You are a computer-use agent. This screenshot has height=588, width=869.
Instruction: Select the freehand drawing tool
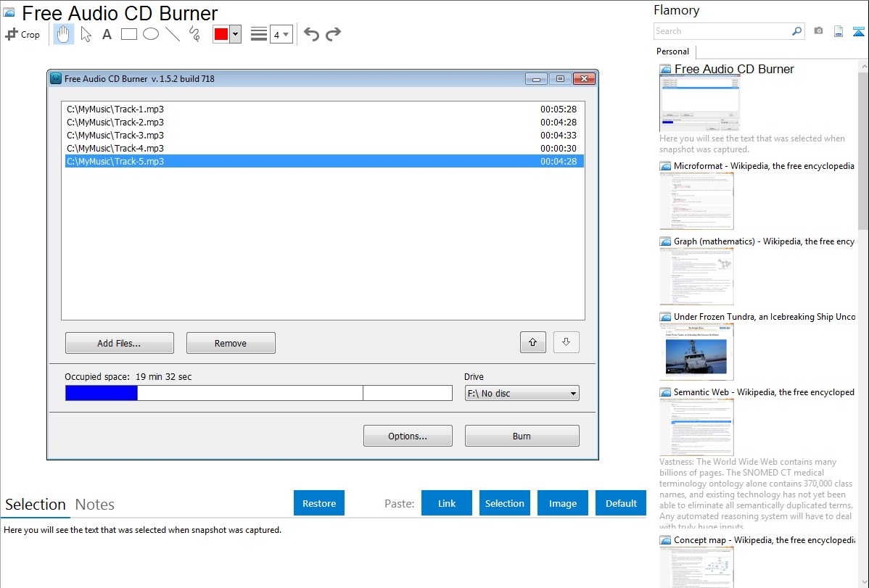[x=194, y=34]
